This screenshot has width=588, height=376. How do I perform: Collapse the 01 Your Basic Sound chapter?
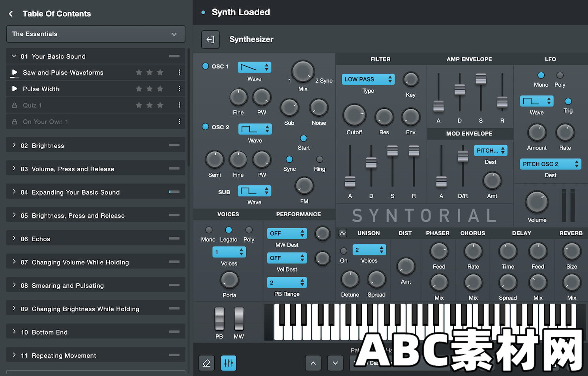pyautogui.click(x=96, y=56)
